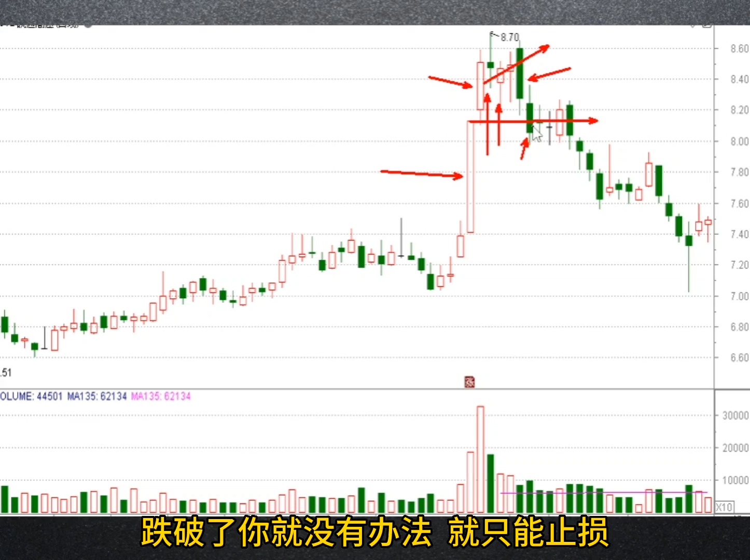Click the 8.00 price axis label
Viewport: 750px width, 560px height.
tap(740, 142)
